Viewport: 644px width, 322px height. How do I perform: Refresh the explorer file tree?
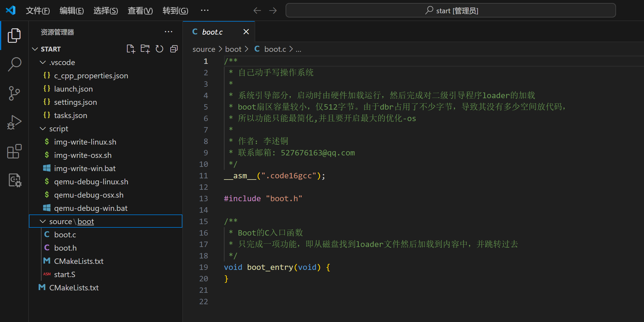[x=159, y=49]
